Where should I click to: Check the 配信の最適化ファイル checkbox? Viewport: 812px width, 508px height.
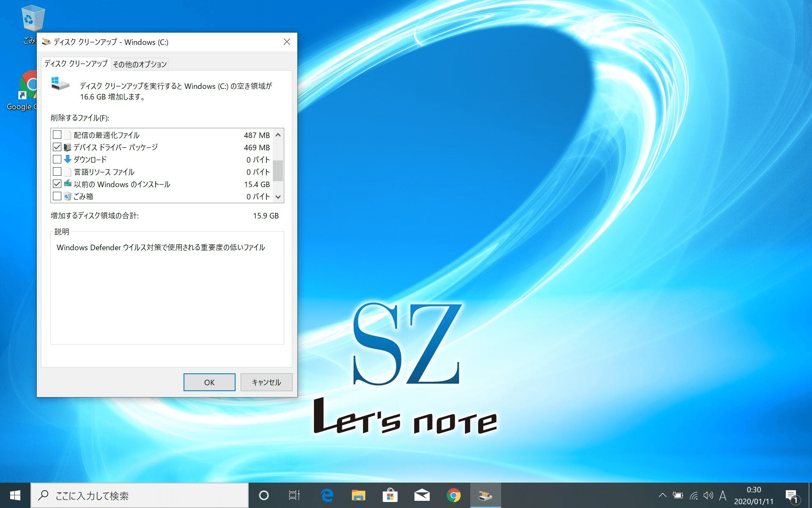click(x=57, y=135)
